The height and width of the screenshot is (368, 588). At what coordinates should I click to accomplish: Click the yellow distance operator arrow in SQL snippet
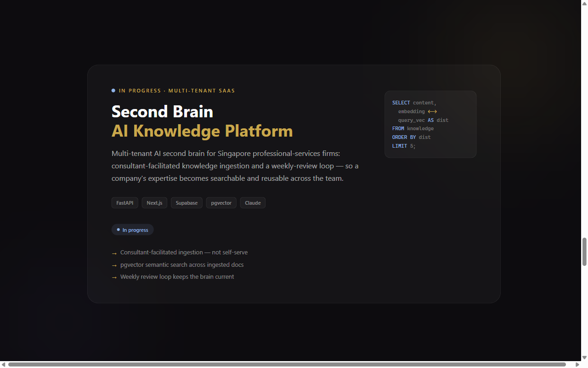pos(432,111)
